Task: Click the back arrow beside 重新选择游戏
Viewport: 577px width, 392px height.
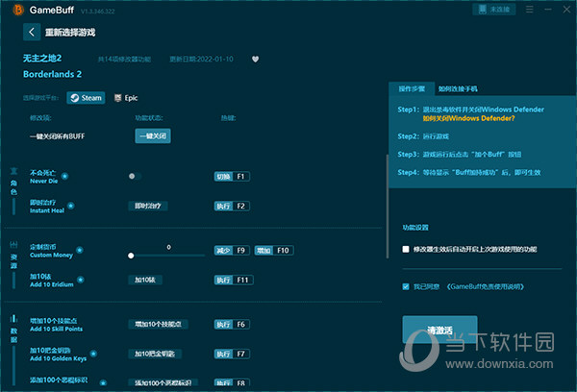Action: point(33,32)
